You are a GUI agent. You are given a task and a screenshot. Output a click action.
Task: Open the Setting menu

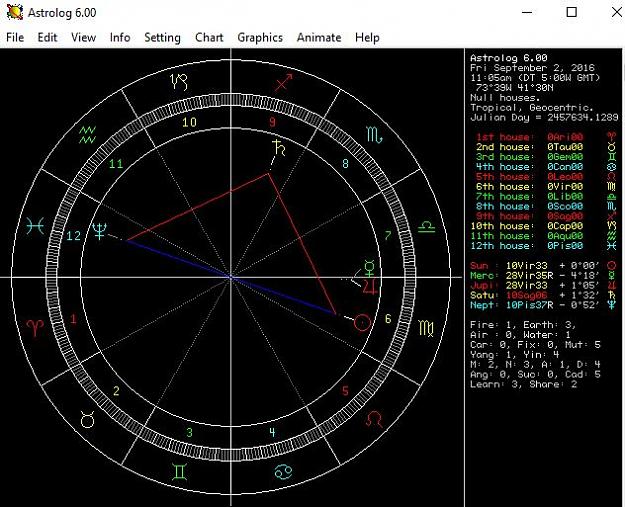click(x=162, y=37)
